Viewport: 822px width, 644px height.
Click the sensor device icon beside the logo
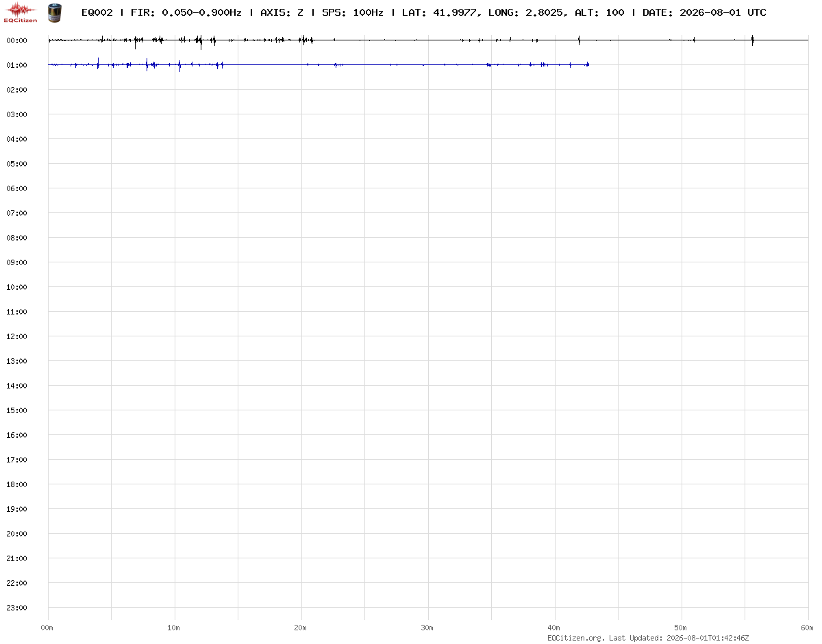53,12
